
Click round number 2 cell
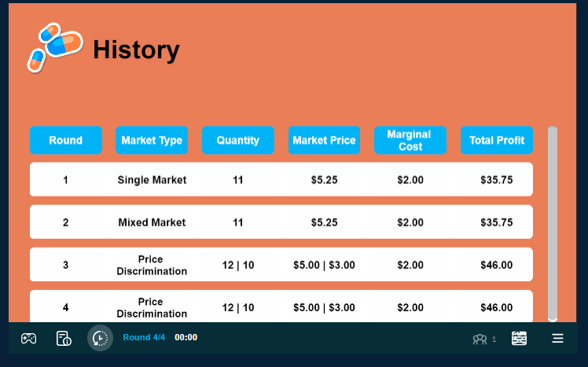click(x=65, y=222)
